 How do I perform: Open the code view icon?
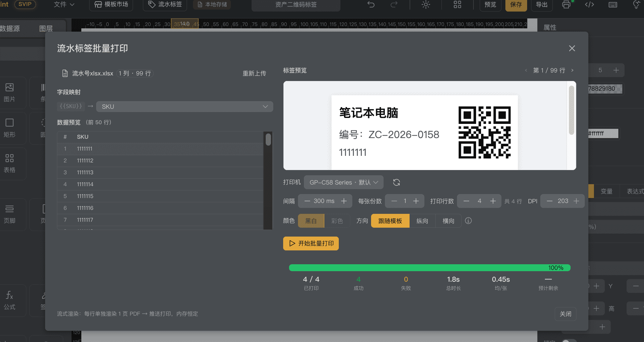click(589, 5)
